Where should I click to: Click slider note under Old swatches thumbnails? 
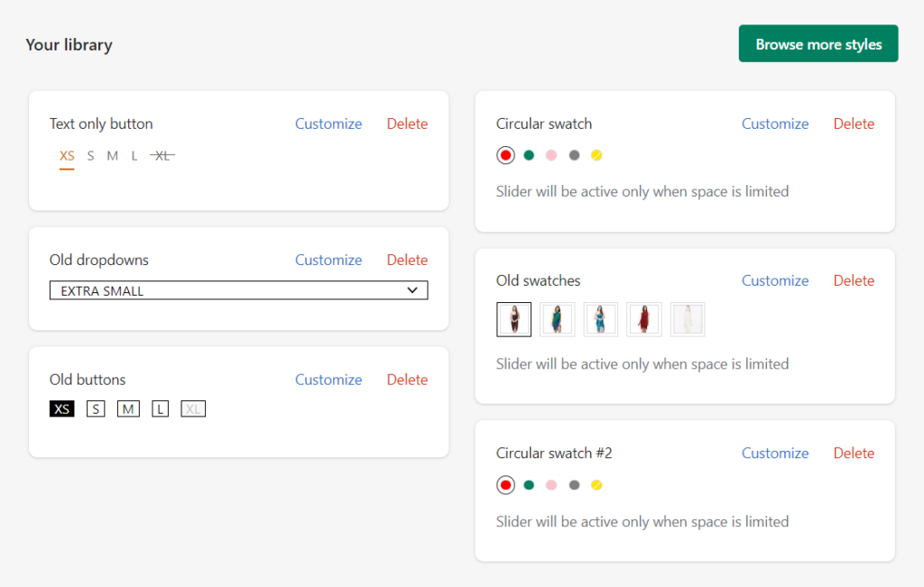[x=642, y=364]
